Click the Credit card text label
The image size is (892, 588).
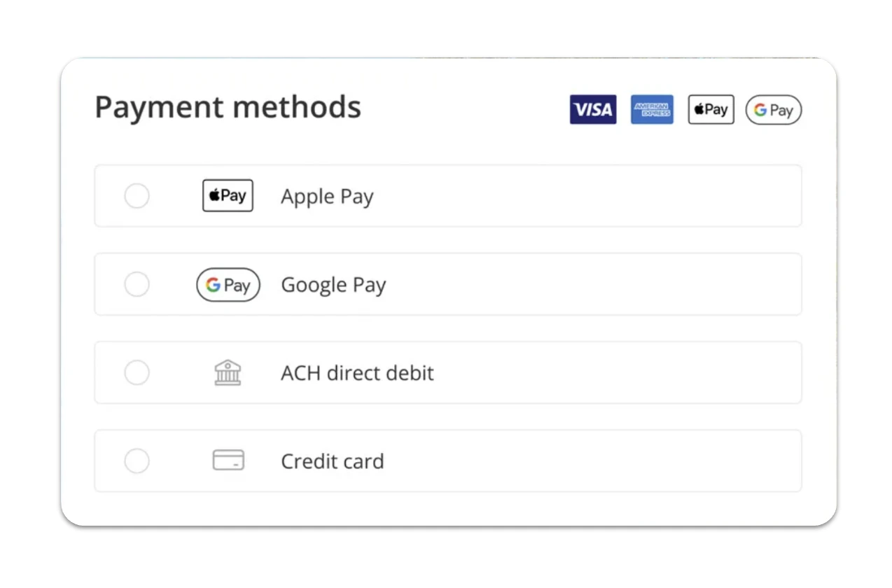332,461
